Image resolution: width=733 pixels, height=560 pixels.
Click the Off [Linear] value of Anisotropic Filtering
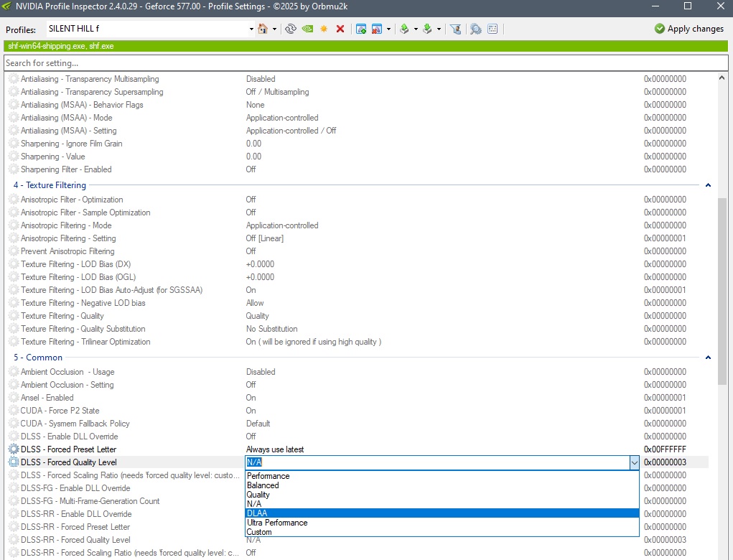click(265, 238)
